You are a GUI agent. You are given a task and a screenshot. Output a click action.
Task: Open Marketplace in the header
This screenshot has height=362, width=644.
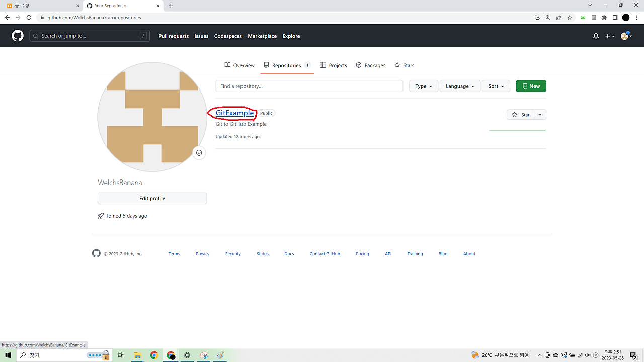262,36
